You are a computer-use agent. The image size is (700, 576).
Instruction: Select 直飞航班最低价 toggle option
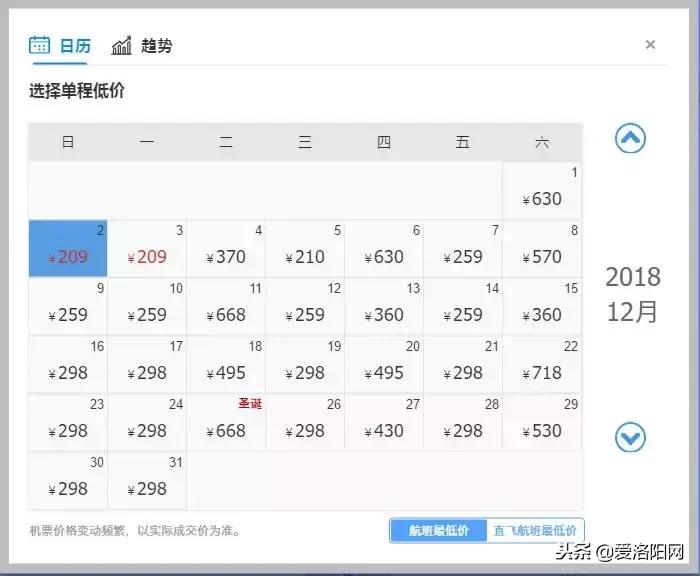click(x=535, y=530)
